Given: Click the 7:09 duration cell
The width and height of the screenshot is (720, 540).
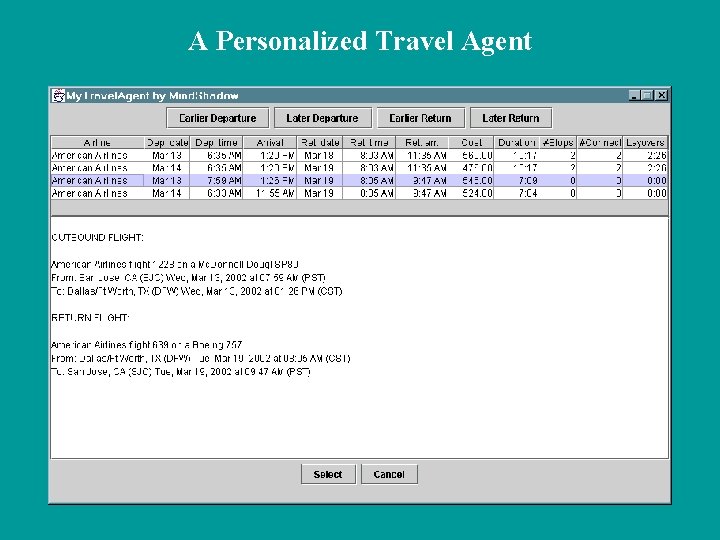Looking at the screenshot, I should (517, 180).
